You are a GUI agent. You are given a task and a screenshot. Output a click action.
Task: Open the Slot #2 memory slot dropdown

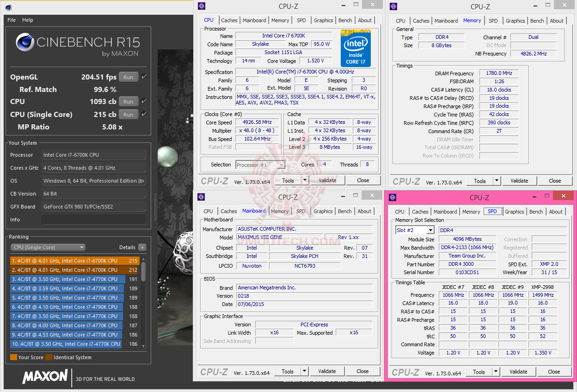click(415, 230)
